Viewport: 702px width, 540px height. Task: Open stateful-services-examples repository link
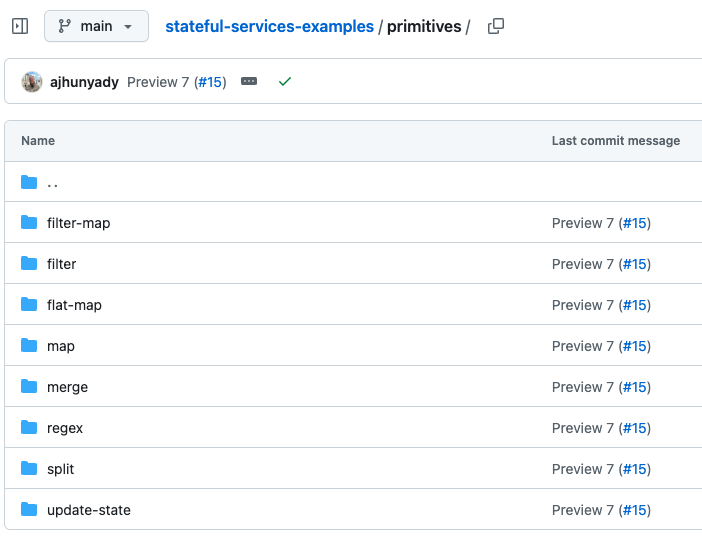tap(270, 26)
